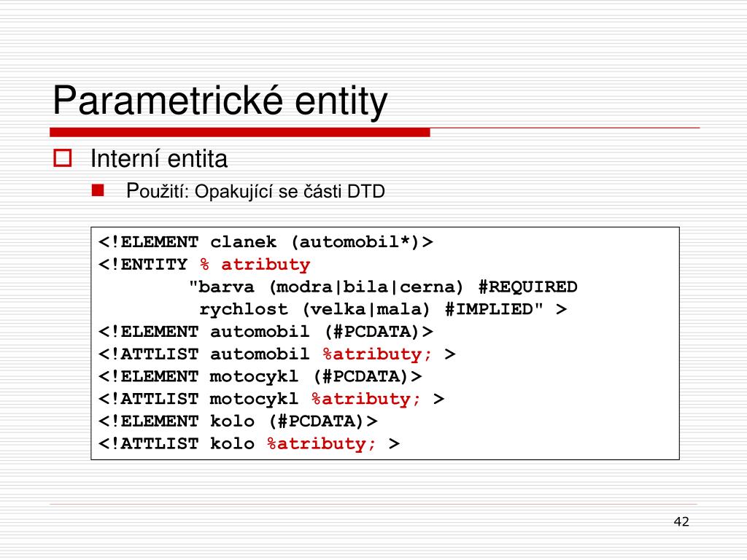Click the "Interní entita" bullet text

pos(159,158)
